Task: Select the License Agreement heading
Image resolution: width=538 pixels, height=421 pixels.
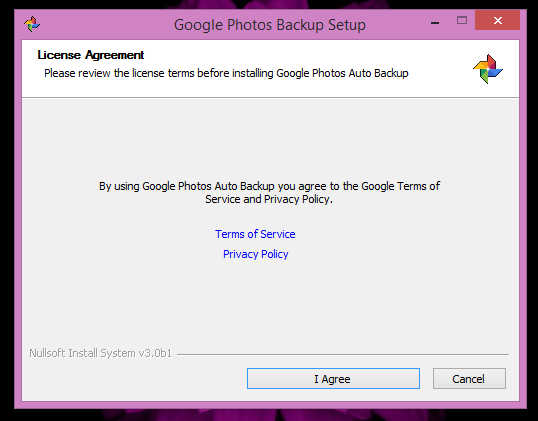Action: pos(91,55)
